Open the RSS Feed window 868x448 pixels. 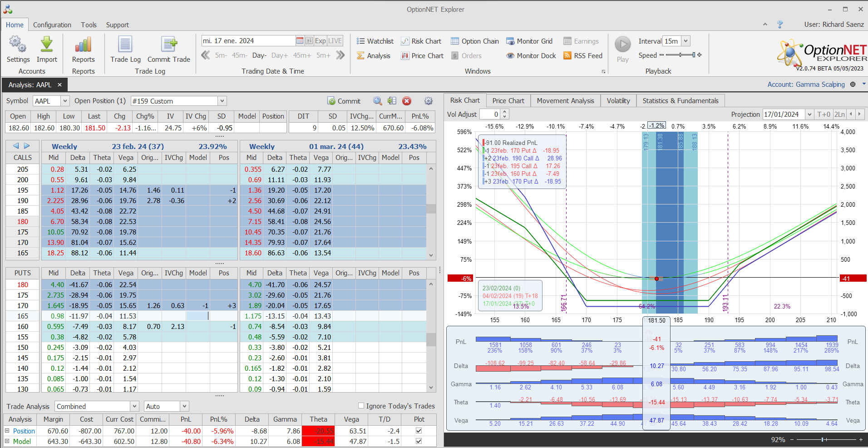(x=583, y=56)
